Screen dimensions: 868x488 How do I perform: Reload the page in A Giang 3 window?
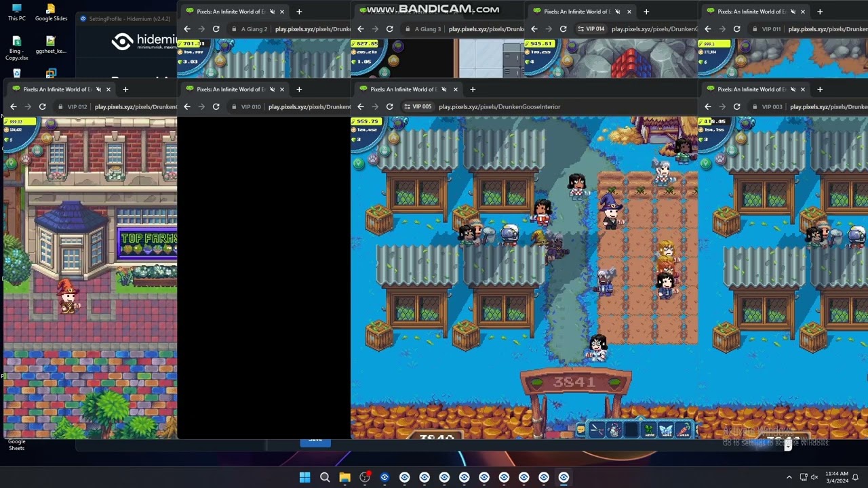pyautogui.click(x=389, y=29)
